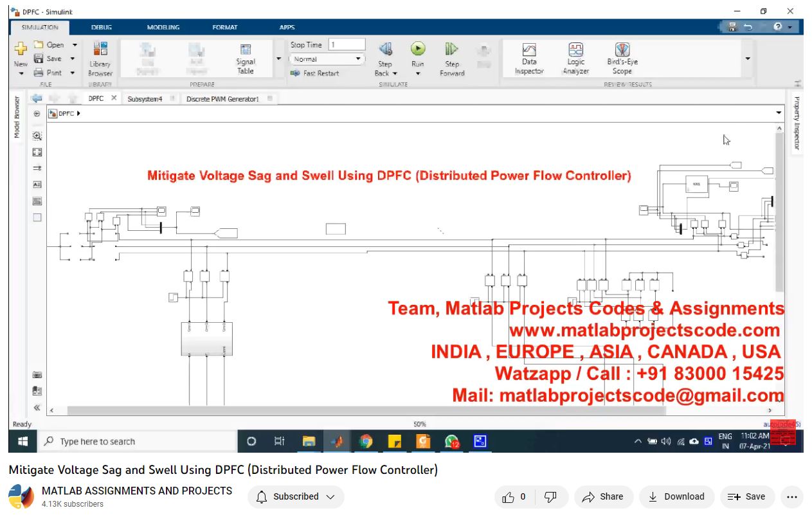Click the Download button
The image size is (812, 517).
tap(676, 496)
